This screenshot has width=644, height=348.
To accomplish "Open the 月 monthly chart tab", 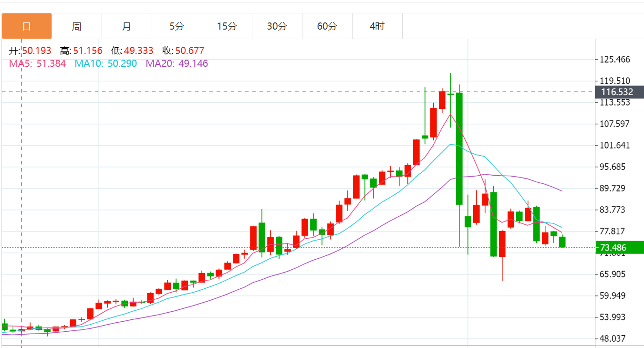I will (126, 26).
